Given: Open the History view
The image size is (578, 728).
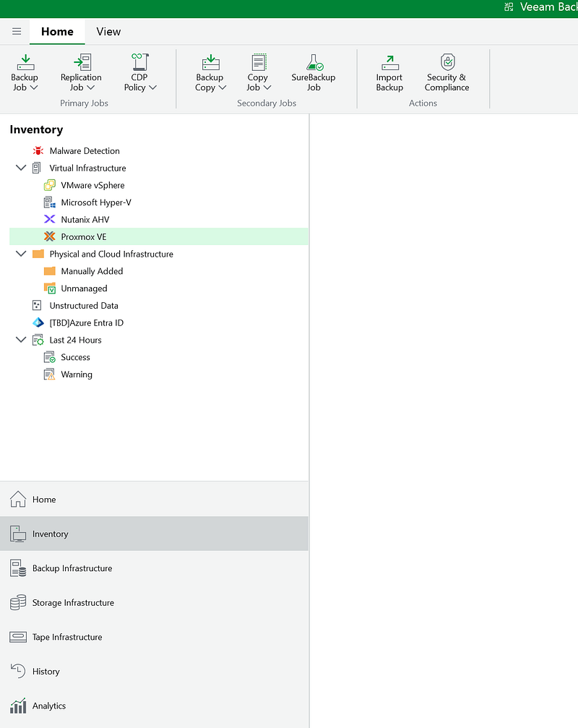Looking at the screenshot, I should [46, 672].
